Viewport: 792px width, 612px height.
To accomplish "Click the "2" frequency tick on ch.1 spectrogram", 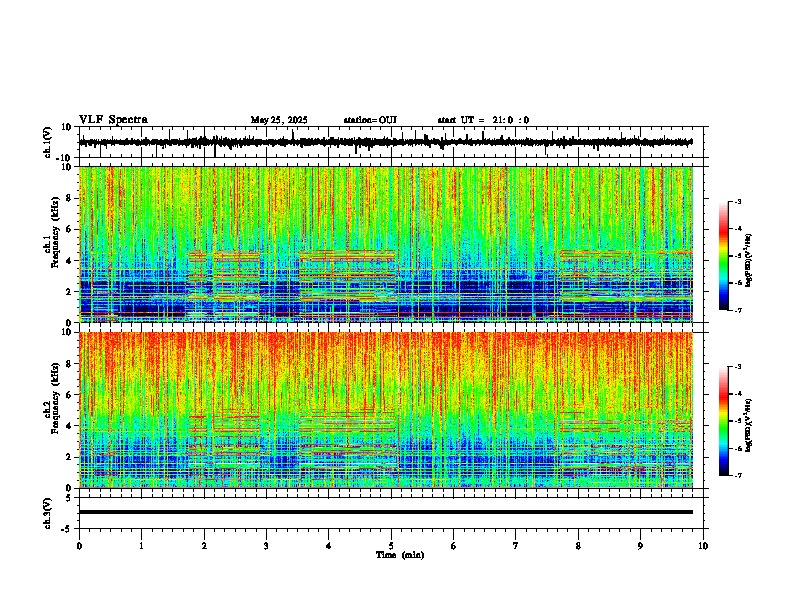I will coord(70,291).
